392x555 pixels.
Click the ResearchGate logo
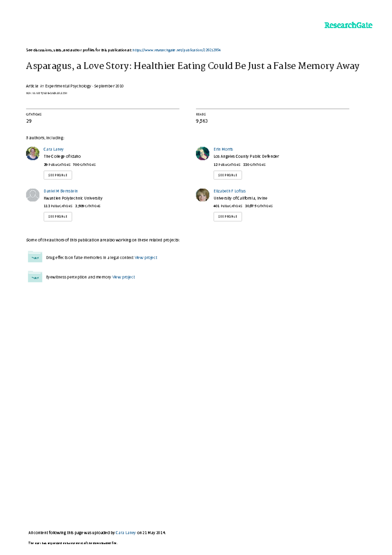[x=348, y=25]
